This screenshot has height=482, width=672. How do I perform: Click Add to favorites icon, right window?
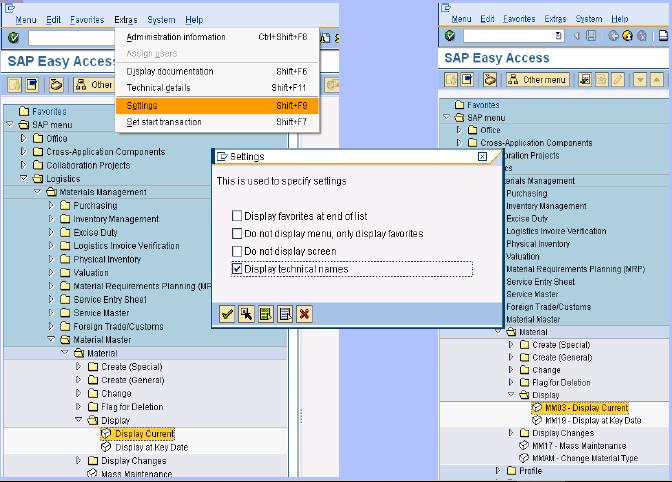tap(585, 80)
